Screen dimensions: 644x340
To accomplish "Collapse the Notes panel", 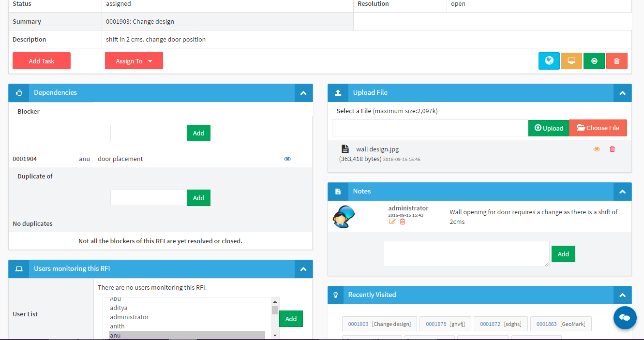I will click(x=623, y=192).
